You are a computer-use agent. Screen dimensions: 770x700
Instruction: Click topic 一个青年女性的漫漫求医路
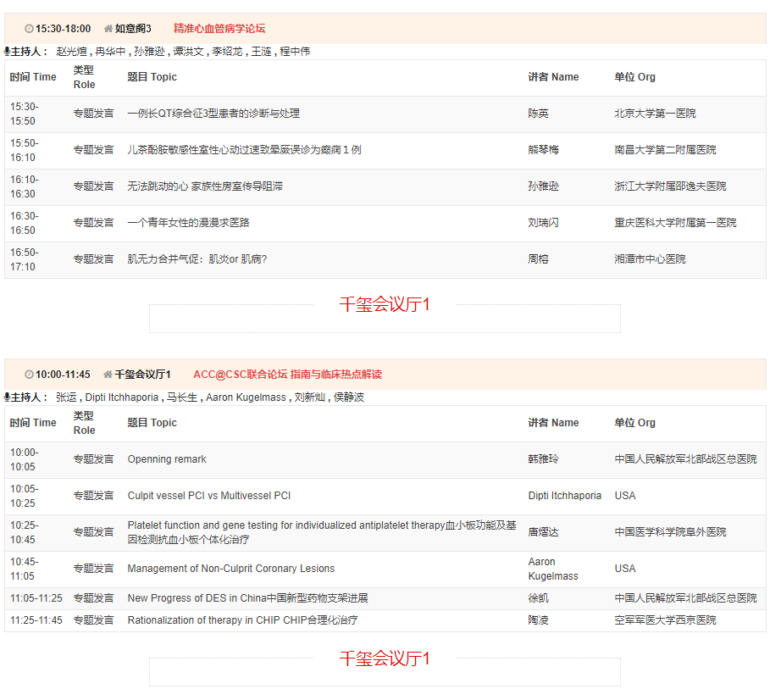(x=189, y=223)
